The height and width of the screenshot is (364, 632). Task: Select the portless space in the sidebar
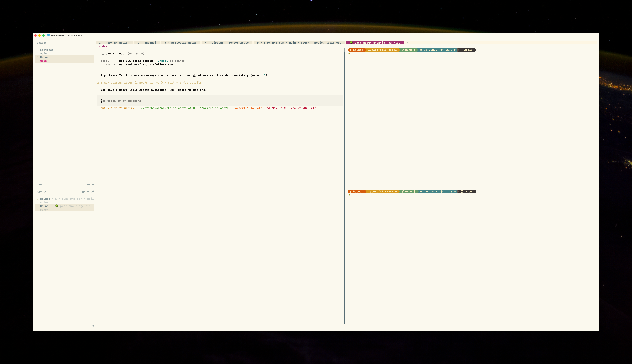point(64,52)
